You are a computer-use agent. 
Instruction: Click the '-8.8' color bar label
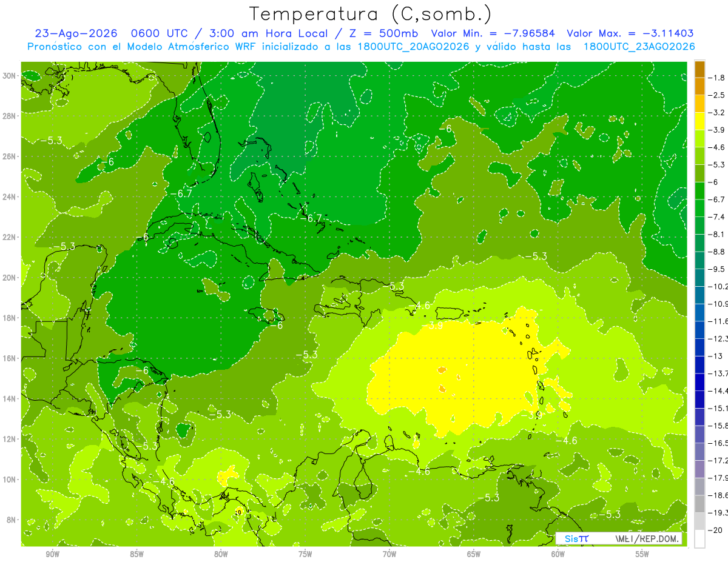tap(718, 252)
